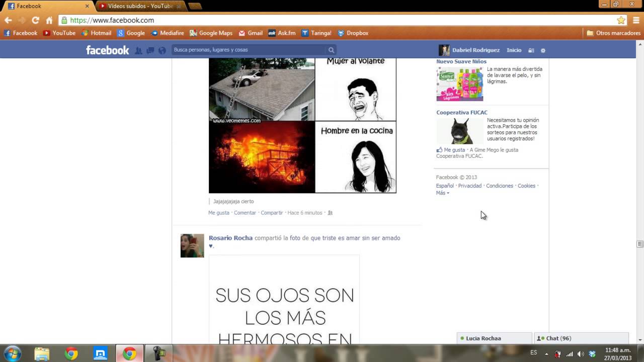Open a new tab button
The height and width of the screenshot is (362, 644).
(195, 6)
